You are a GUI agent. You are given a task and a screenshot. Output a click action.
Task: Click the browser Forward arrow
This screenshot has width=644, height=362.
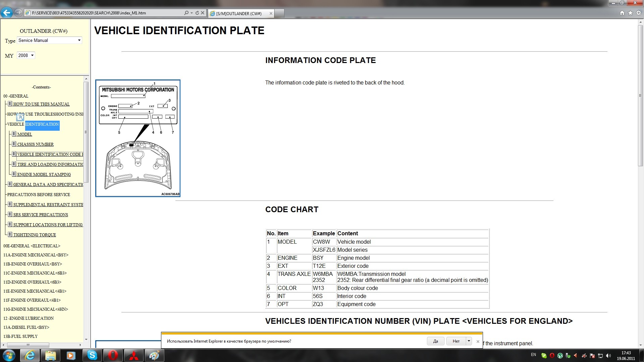click(x=18, y=13)
